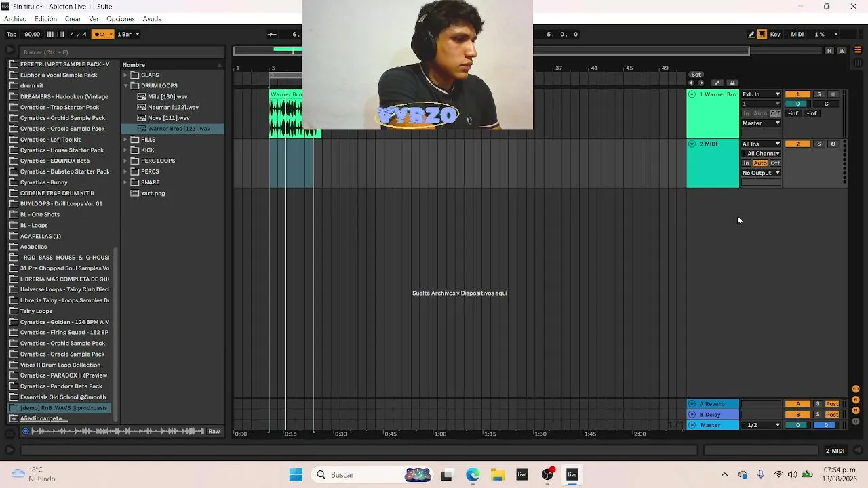
Task: Open the BL - One Shots folder
Action: [40, 215]
